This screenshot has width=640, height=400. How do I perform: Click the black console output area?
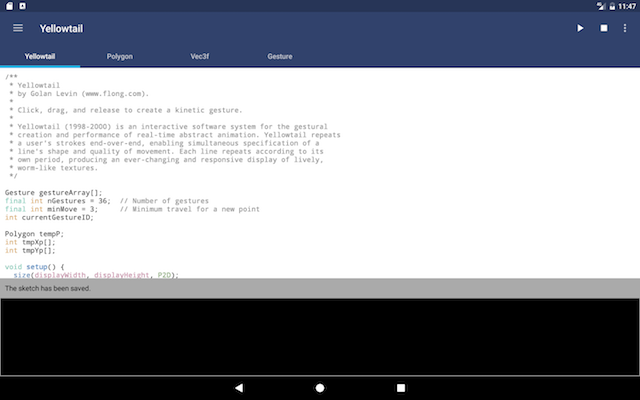click(x=320, y=336)
